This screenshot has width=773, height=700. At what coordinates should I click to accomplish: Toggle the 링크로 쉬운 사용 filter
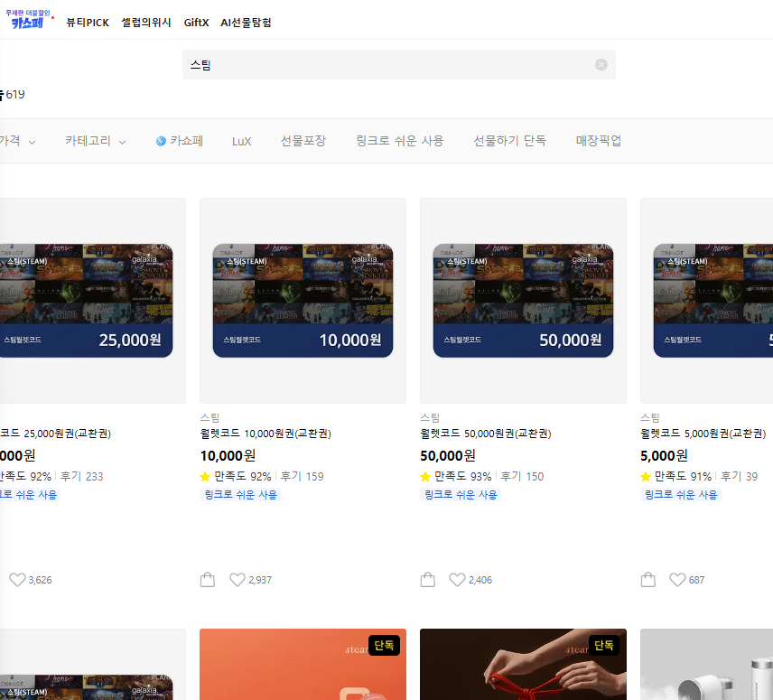point(400,141)
